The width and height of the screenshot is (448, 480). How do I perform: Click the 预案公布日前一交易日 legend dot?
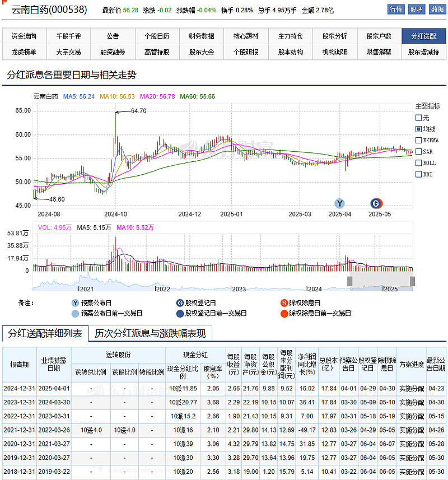tap(74, 313)
